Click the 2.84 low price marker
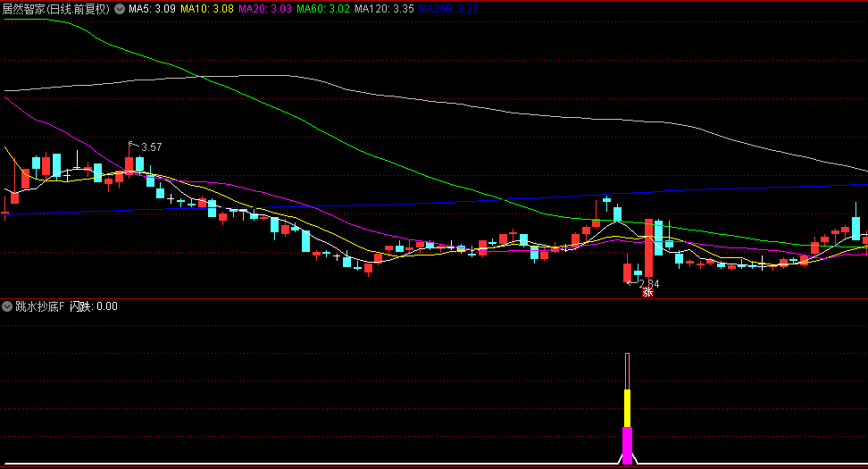868x469 pixels. [649, 283]
